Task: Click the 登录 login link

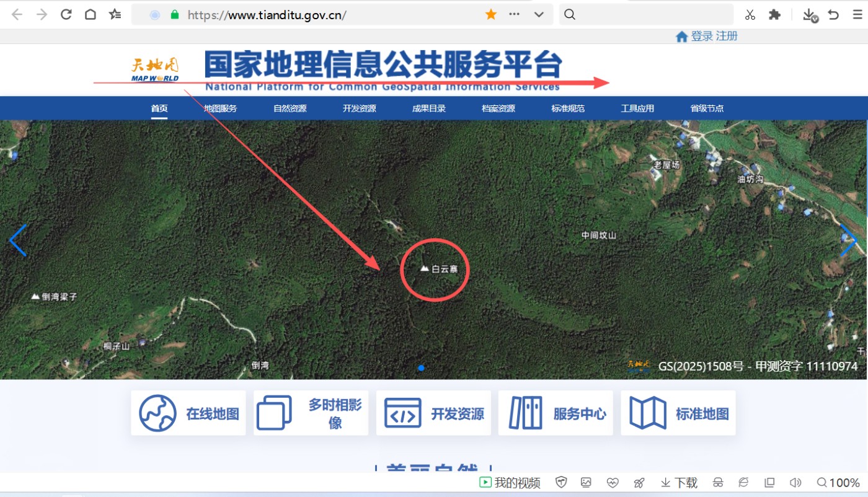Action: (x=702, y=36)
